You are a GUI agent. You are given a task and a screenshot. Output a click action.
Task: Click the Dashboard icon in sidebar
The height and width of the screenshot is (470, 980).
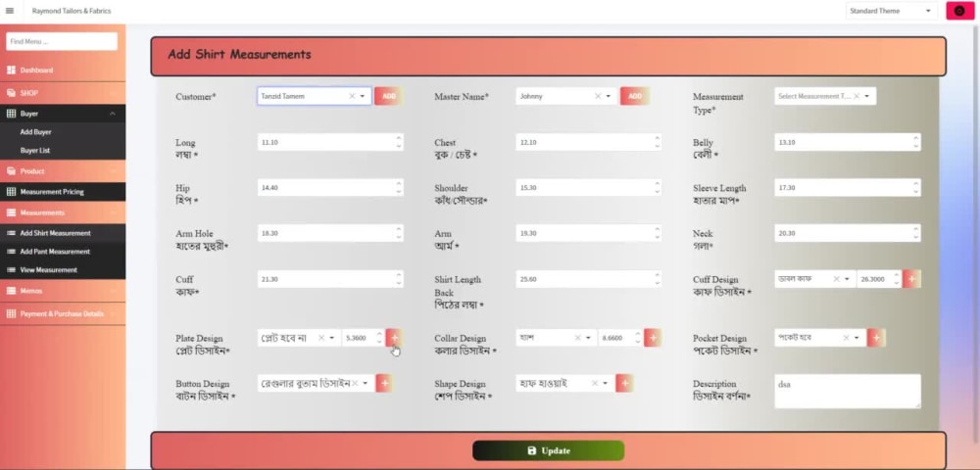[11, 70]
